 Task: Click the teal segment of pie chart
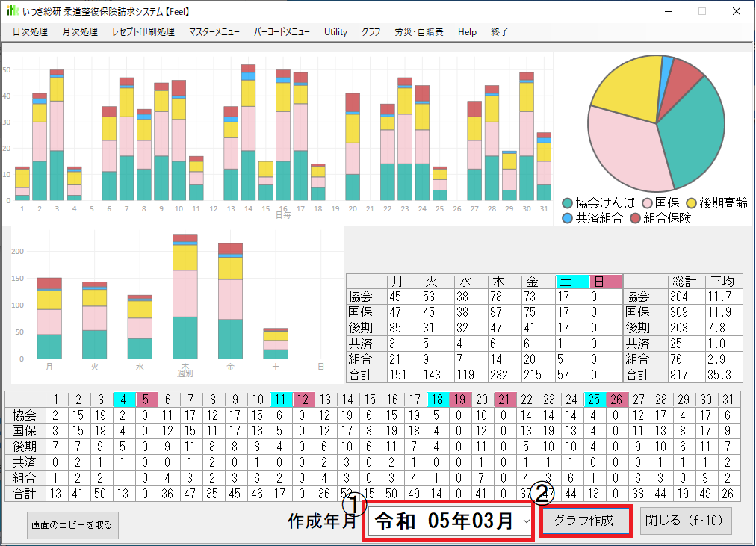tap(695, 134)
